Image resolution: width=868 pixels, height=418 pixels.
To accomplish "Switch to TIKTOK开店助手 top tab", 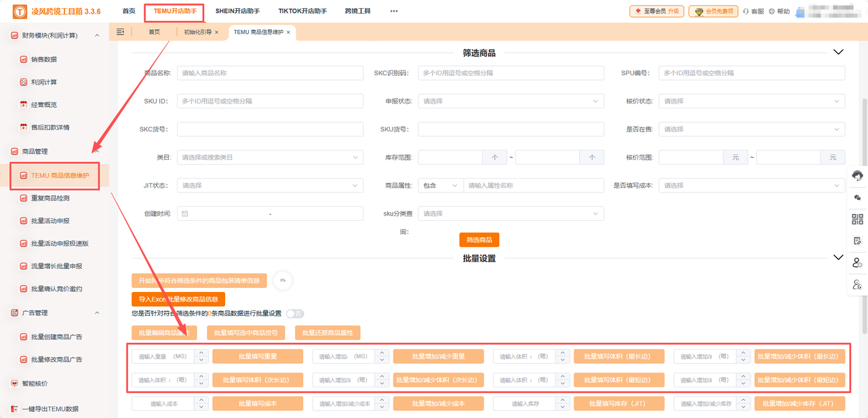I will point(302,12).
